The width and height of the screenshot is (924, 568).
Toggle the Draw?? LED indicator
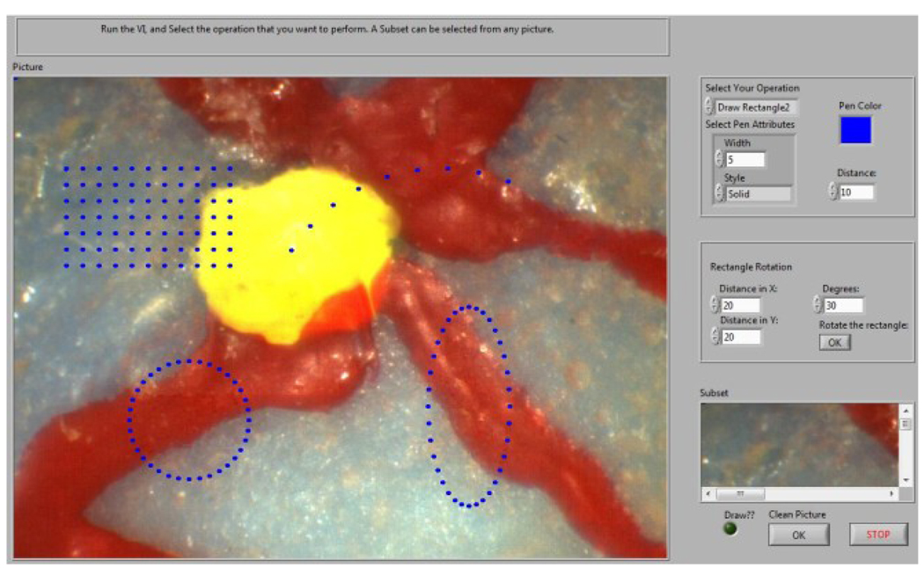tap(730, 528)
